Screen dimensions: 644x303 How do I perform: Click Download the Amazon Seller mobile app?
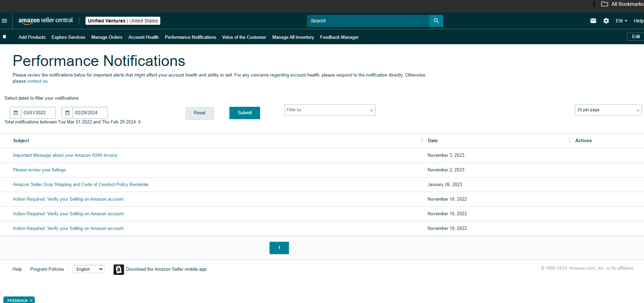pos(166,269)
